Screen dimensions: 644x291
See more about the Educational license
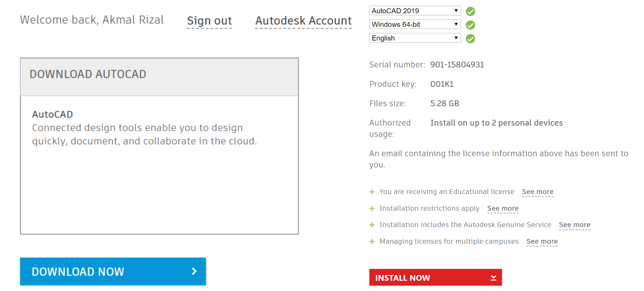[x=537, y=192]
